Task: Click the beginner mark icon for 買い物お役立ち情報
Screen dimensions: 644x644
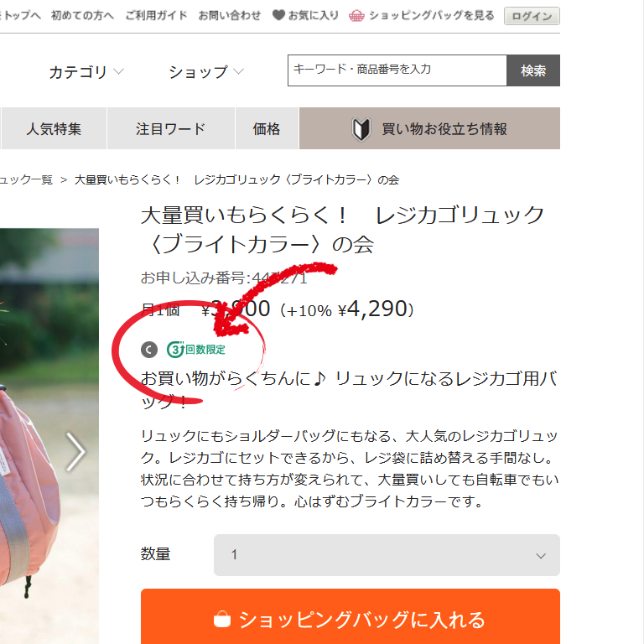Action: tap(361, 129)
